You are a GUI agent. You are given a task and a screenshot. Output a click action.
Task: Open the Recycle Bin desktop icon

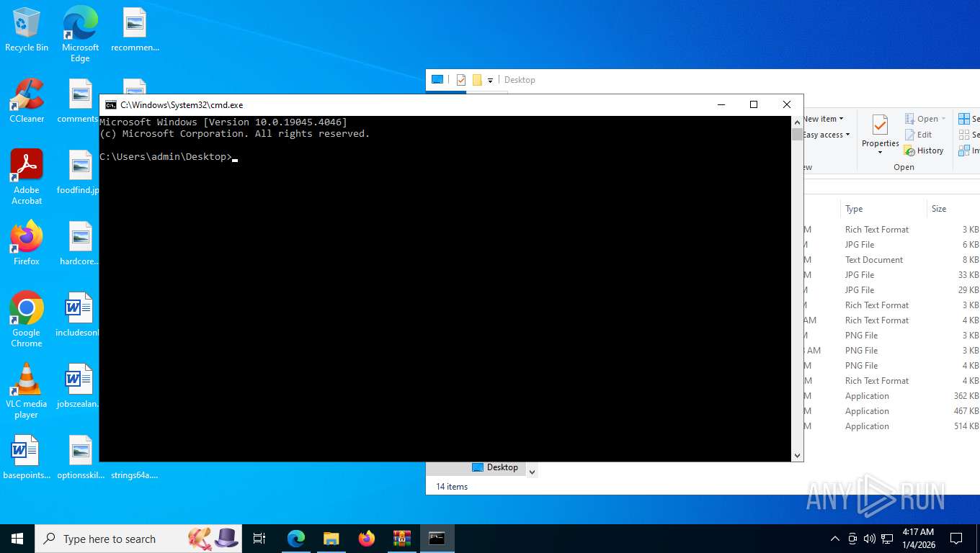(27, 30)
